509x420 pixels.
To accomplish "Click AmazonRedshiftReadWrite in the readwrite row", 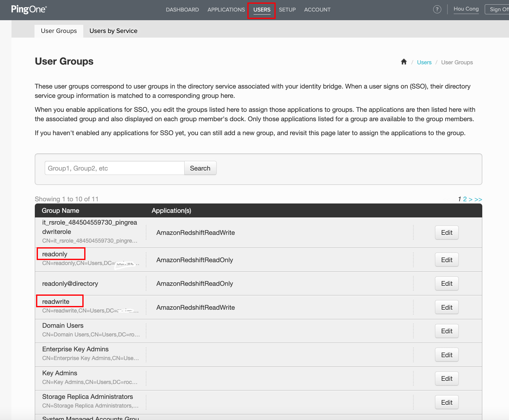I will point(195,308).
